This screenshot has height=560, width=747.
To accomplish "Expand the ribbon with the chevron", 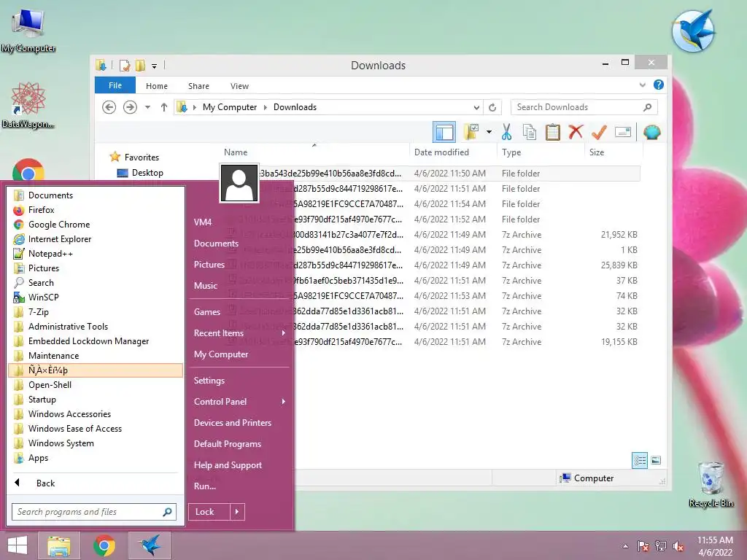I will [x=643, y=85].
